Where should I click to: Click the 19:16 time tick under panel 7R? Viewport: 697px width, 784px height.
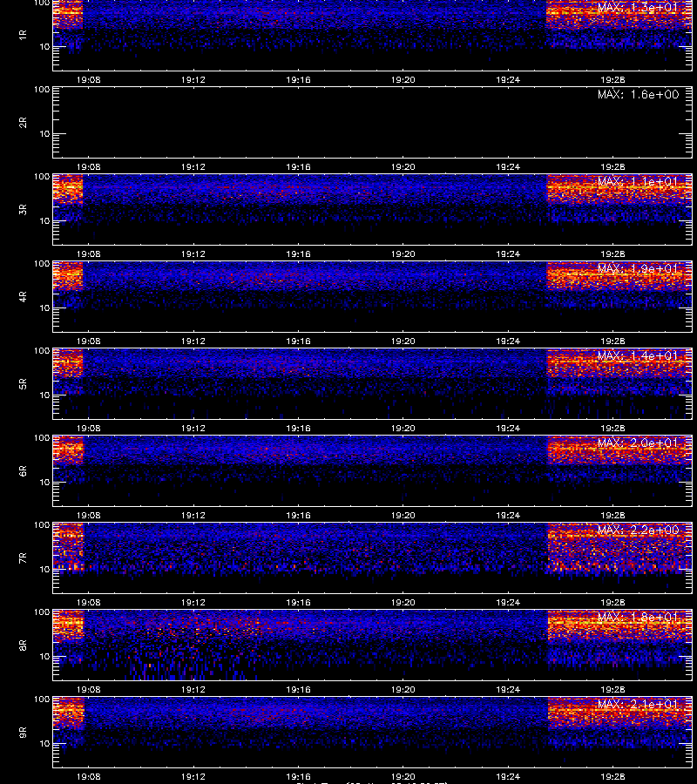299,603
